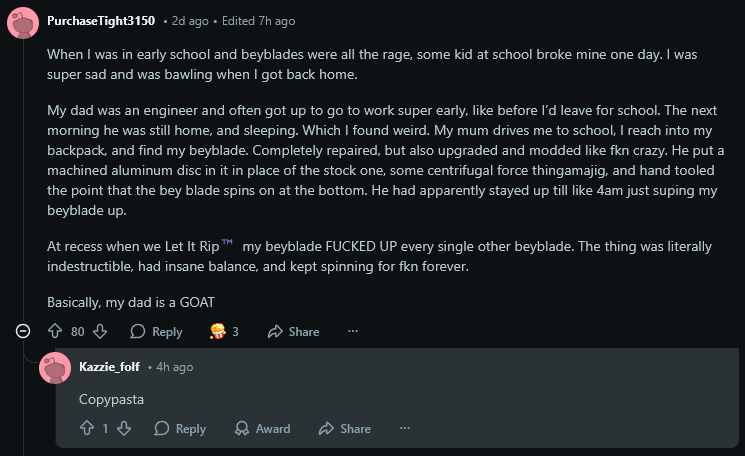Image resolution: width=745 pixels, height=456 pixels.
Task: Visit the PurchaseTight3150 username link
Action: point(101,21)
